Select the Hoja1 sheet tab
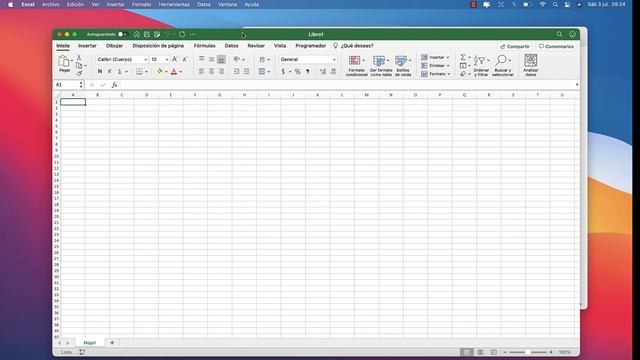640x360 pixels. 90,343
